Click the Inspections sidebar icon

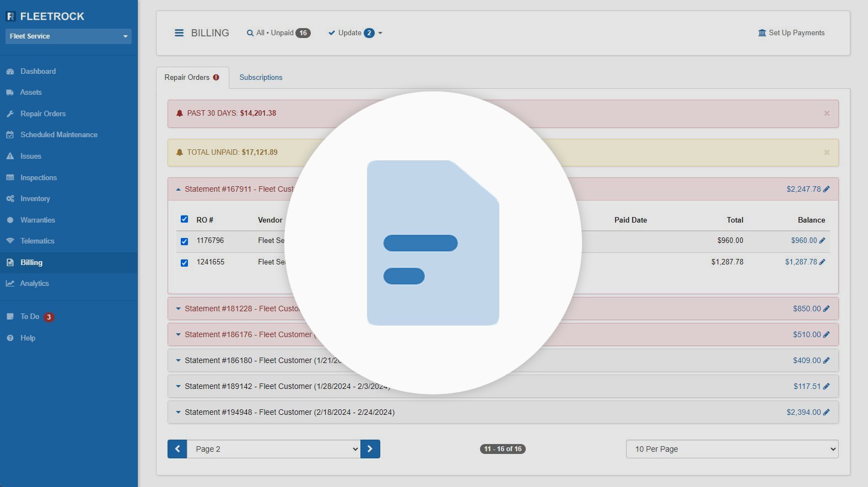[x=10, y=178]
